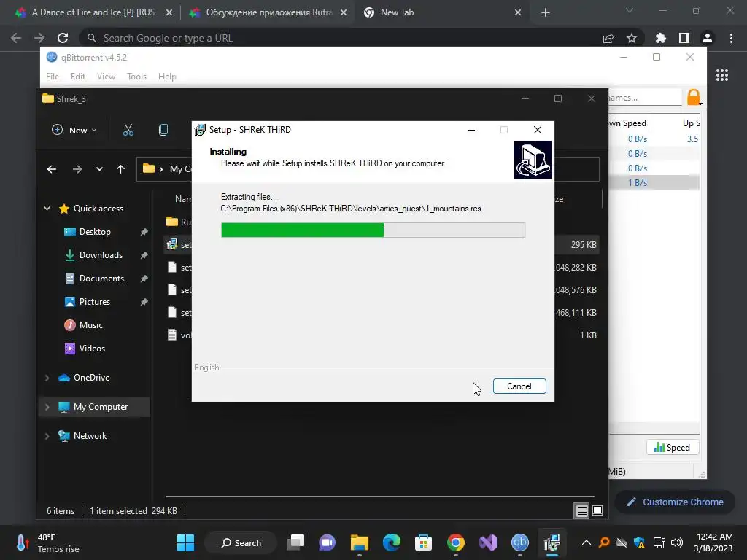The width and height of the screenshot is (747, 560).
Task: Switch Explorer to large icons view
Action: point(597,511)
